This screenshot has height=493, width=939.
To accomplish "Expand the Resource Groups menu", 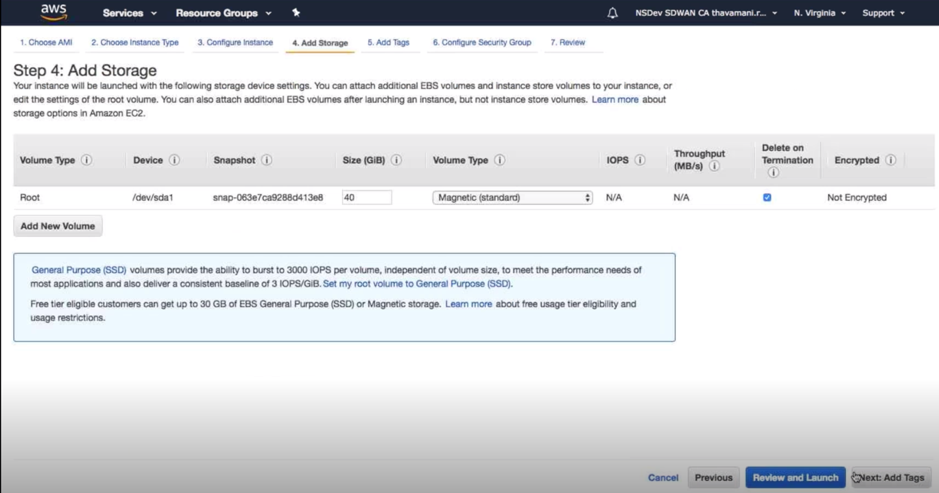I will 223,13.
